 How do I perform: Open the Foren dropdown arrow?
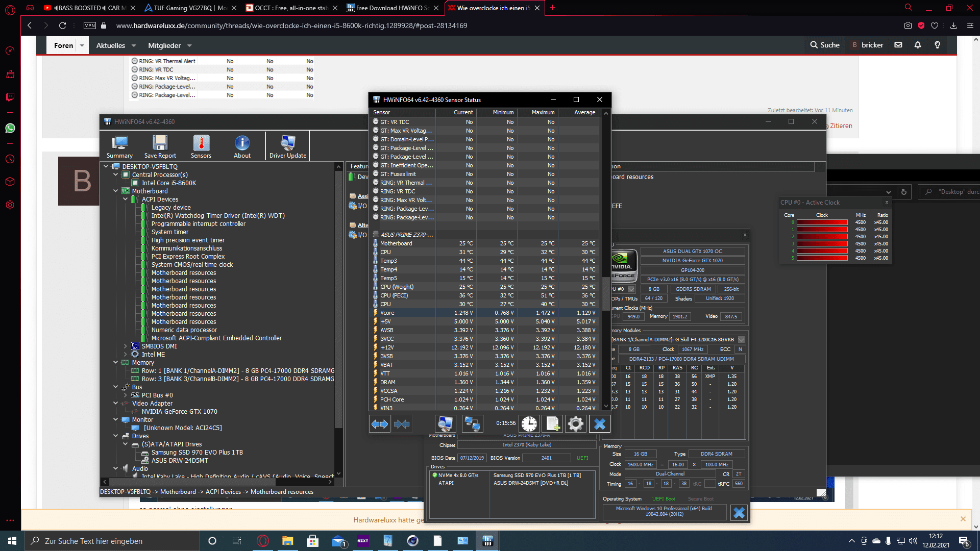tap(82, 45)
